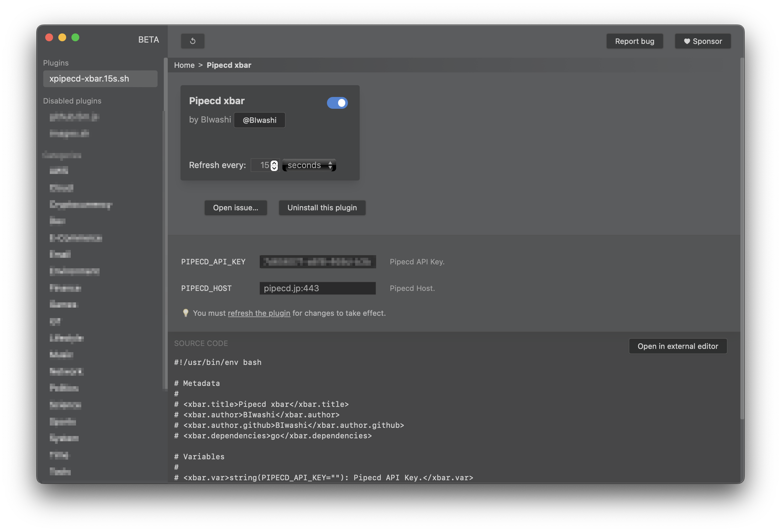This screenshot has height=532, width=781.
Task: Click the lightbulb hint icon
Action: click(x=185, y=313)
